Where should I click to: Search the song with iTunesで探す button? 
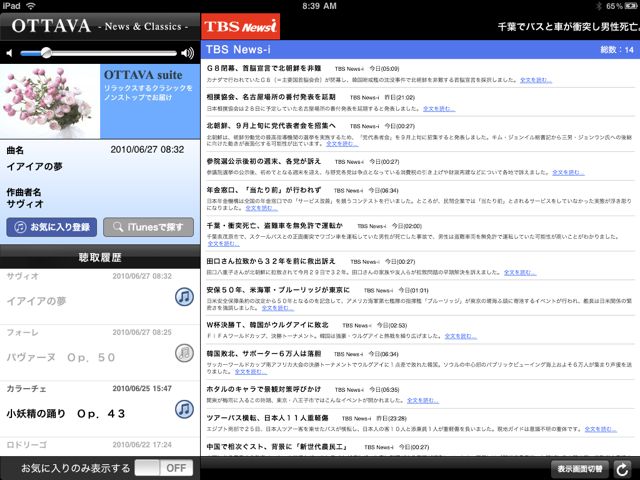pyautogui.click(x=149, y=227)
